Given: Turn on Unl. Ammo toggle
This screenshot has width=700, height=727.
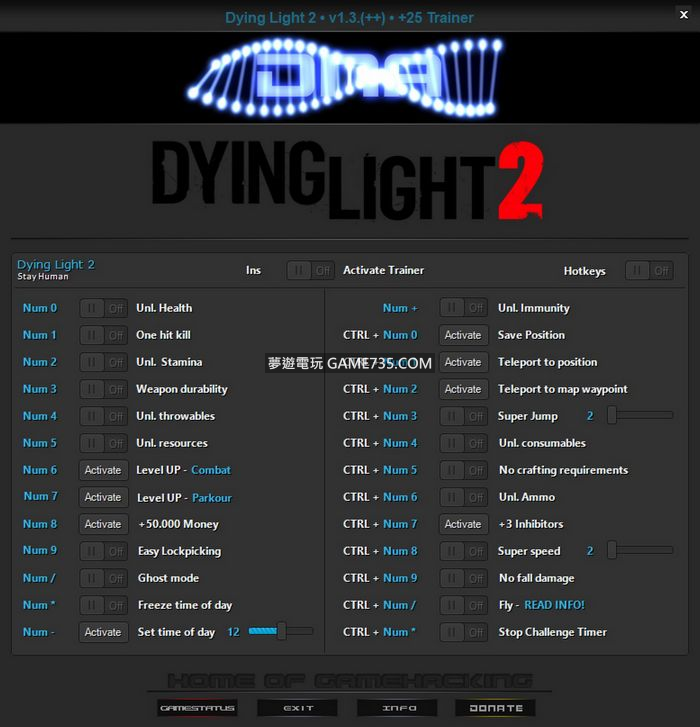Looking at the screenshot, I should click(x=463, y=497).
